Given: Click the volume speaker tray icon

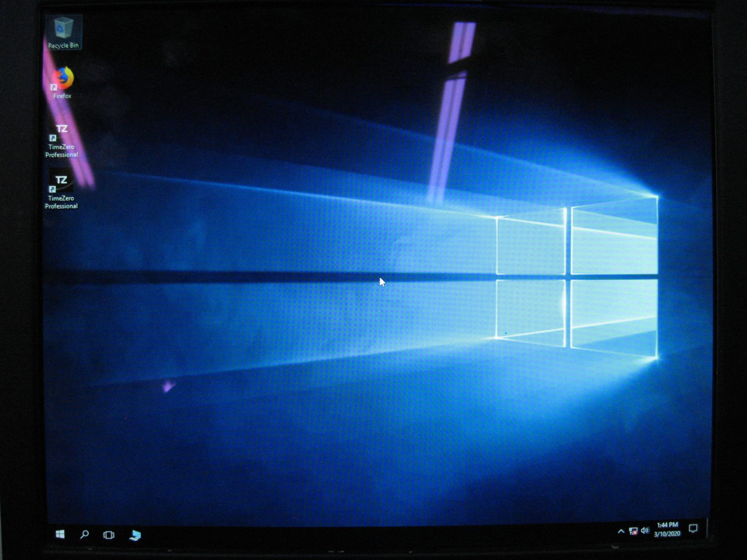Looking at the screenshot, I should pos(645,530).
